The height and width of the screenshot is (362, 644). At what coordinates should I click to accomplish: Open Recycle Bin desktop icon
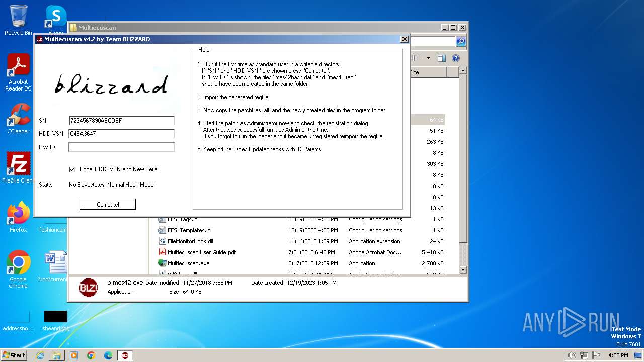[18, 20]
